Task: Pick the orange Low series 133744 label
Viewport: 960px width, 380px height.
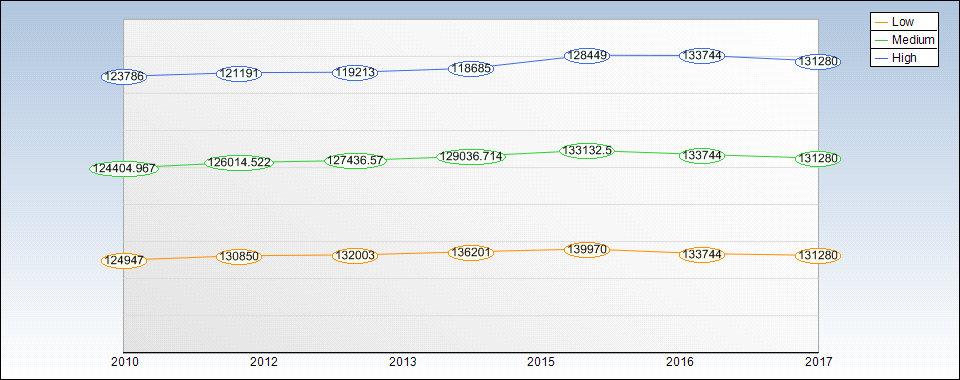Action: pyautogui.click(x=702, y=254)
